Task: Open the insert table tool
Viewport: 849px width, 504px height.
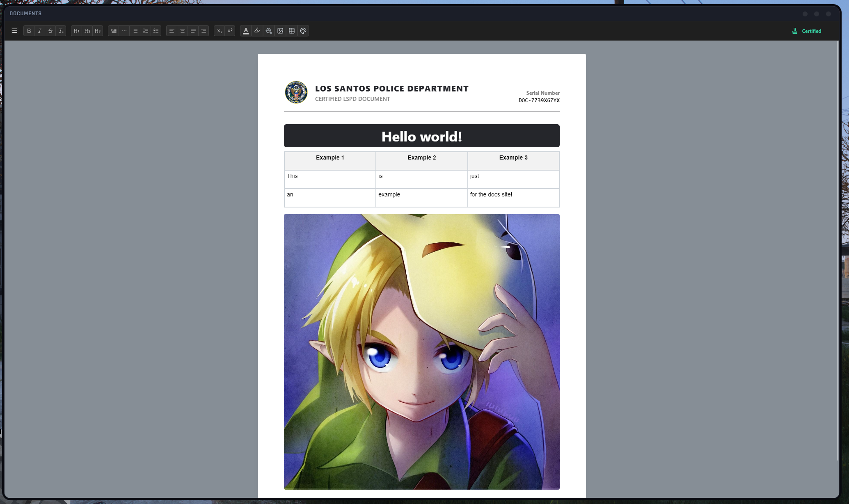Action: pyautogui.click(x=292, y=31)
